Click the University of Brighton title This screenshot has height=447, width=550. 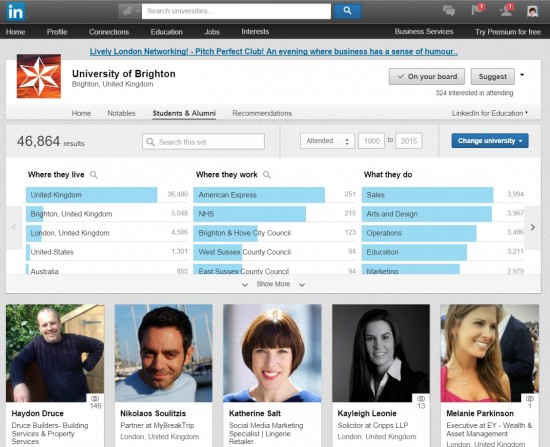(123, 74)
